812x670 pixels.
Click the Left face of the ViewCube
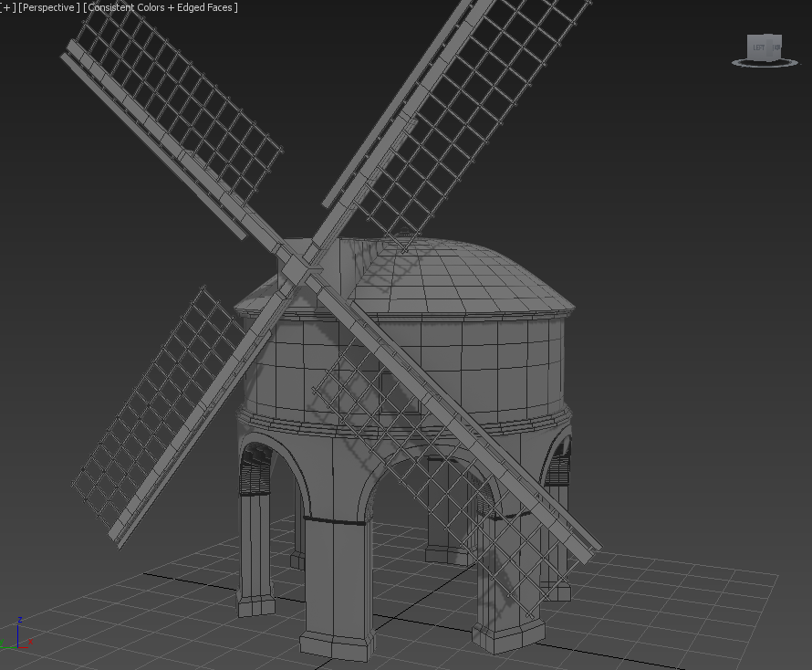(759, 47)
